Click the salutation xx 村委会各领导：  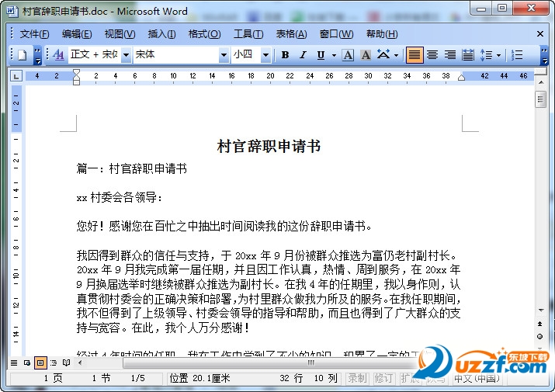[120, 197]
